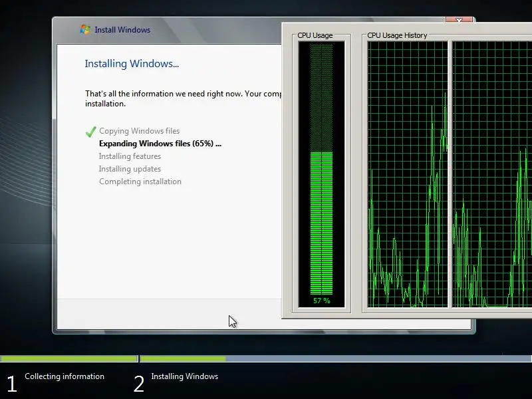Click the "Completing installation" step
Image resolution: width=532 pixels, height=399 pixels.
click(140, 182)
